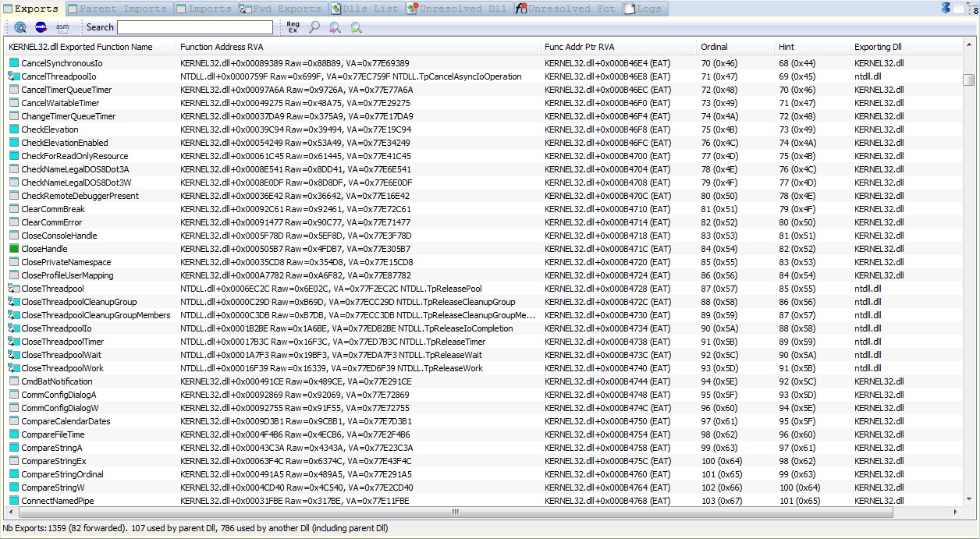The image size is (980, 539).
Task: Open the Imports tab
Action: (x=204, y=9)
